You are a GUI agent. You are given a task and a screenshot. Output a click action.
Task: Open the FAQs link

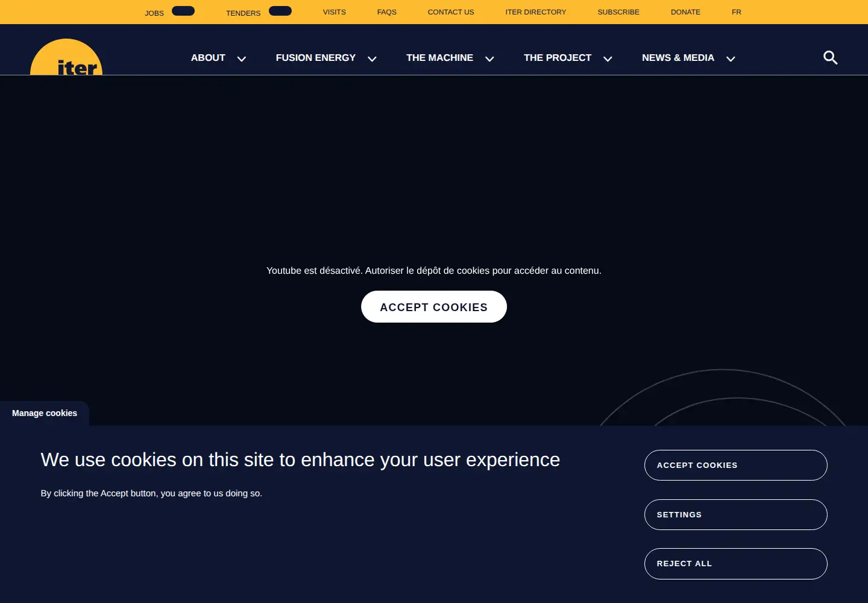coord(387,12)
